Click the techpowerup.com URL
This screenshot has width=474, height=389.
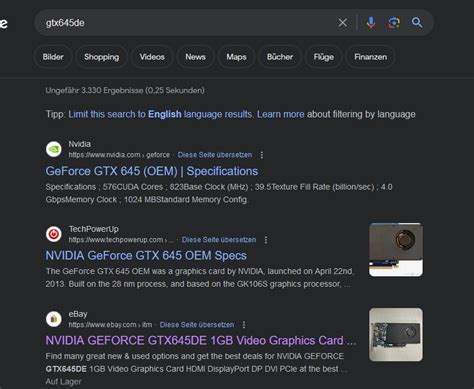121,240
